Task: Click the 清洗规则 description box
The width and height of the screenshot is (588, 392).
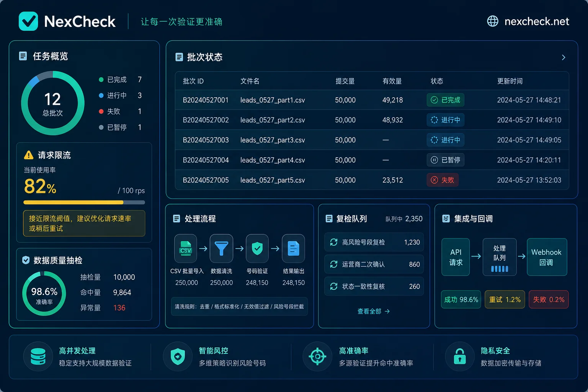Action: 239,307
